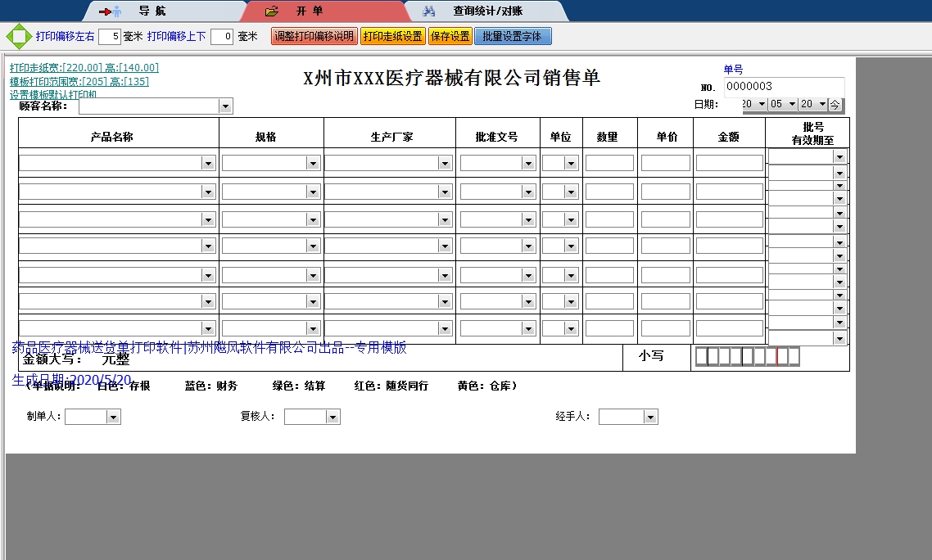Open the 查询统计/对账 tab
Viewport: 932px width, 560px height.
(487, 11)
